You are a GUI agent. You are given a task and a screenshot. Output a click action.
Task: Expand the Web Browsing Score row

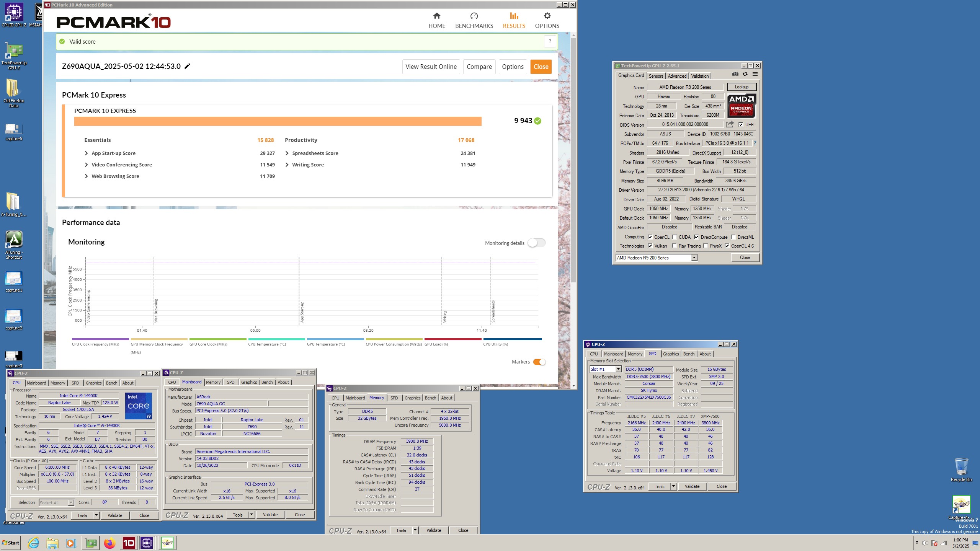tap(86, 176)
